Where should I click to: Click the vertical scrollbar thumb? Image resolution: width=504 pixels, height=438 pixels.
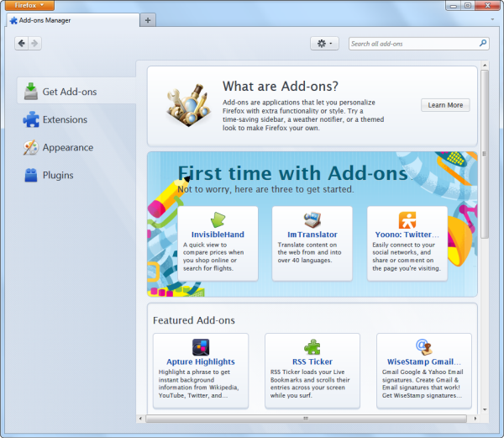(x=485, y=154)
